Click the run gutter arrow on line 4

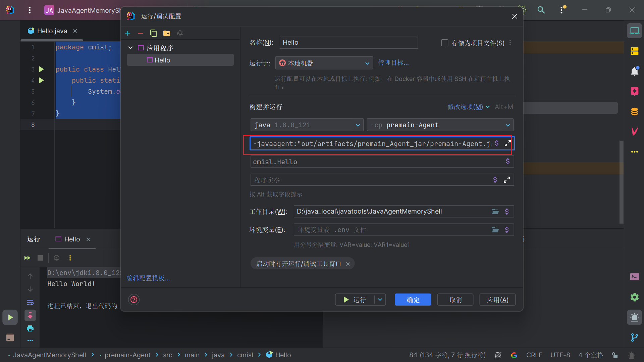click(41, 80)
